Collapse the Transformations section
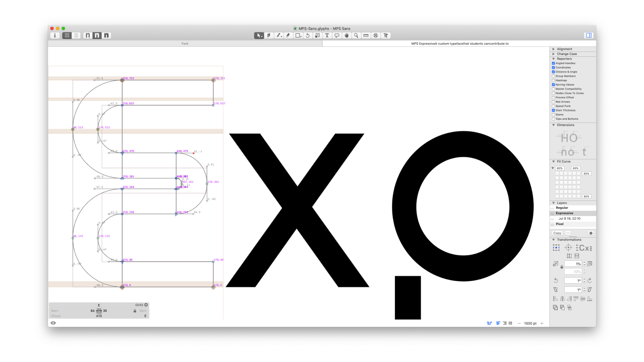Viewport: 644px width, 362px height. (x=553, y=240)
